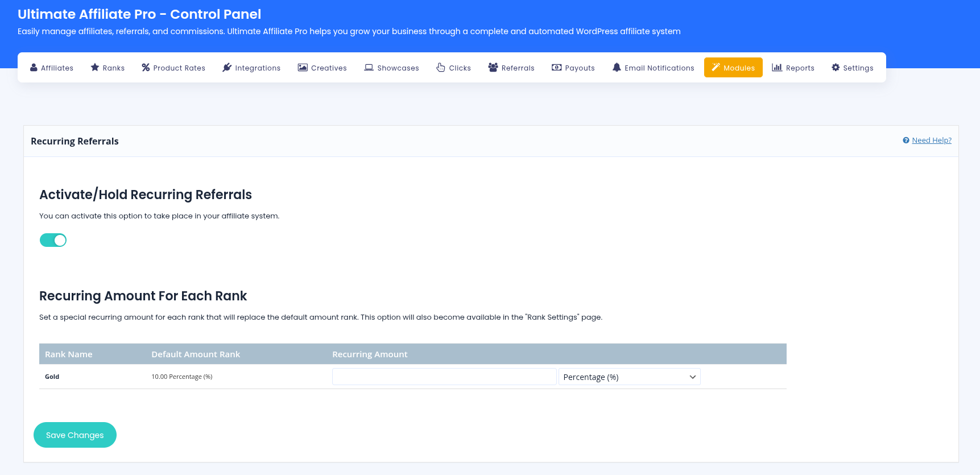
Task: Click the Settings gear icon
Action: (836, 68)
